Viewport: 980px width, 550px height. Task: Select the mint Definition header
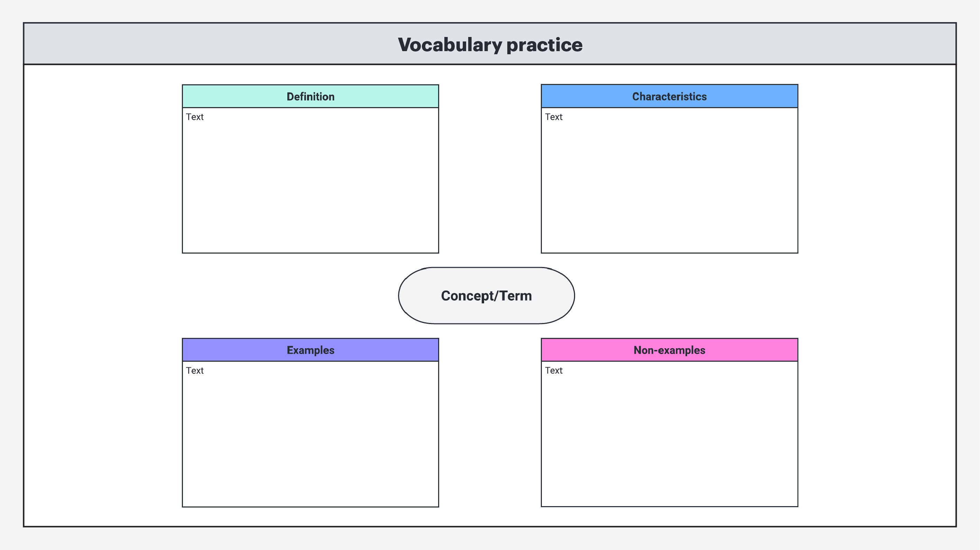[311, 96]
